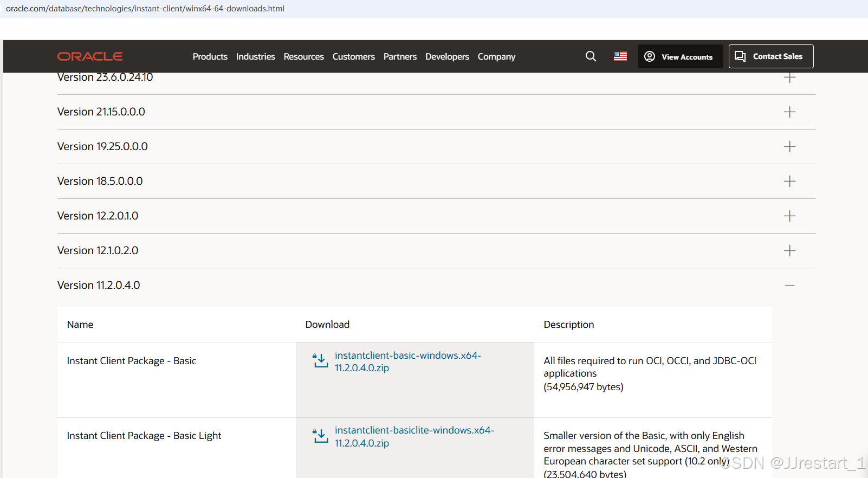Select 'Instant Client Package - Basic' text
868x478 pixels.
coord(132,361)
